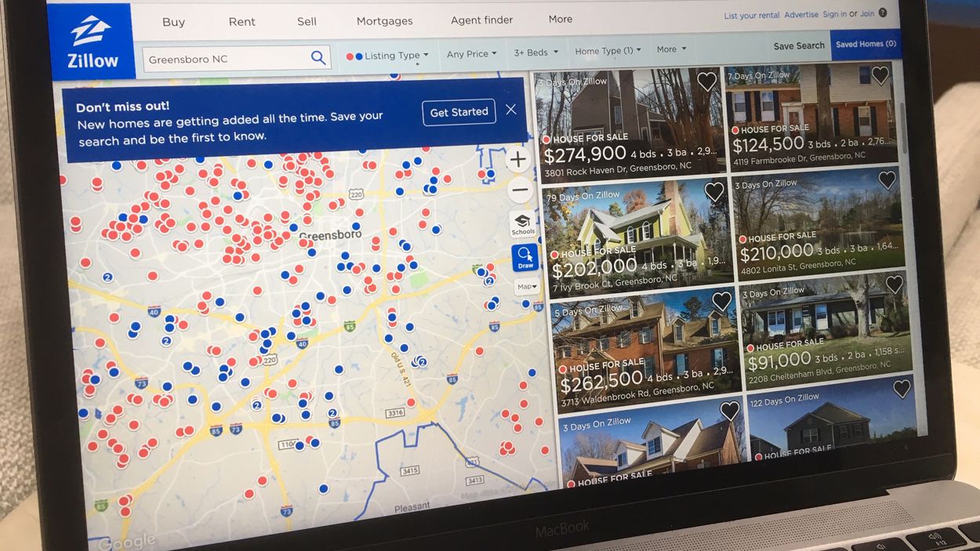Go to Agent finder
980x551 pixels.
481,20
